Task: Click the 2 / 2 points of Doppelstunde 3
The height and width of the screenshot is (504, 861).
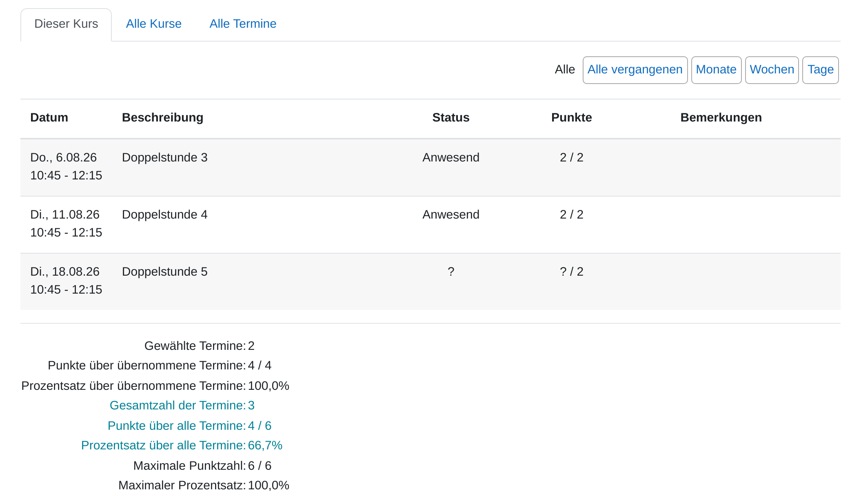Action: [x=571, y=157]
